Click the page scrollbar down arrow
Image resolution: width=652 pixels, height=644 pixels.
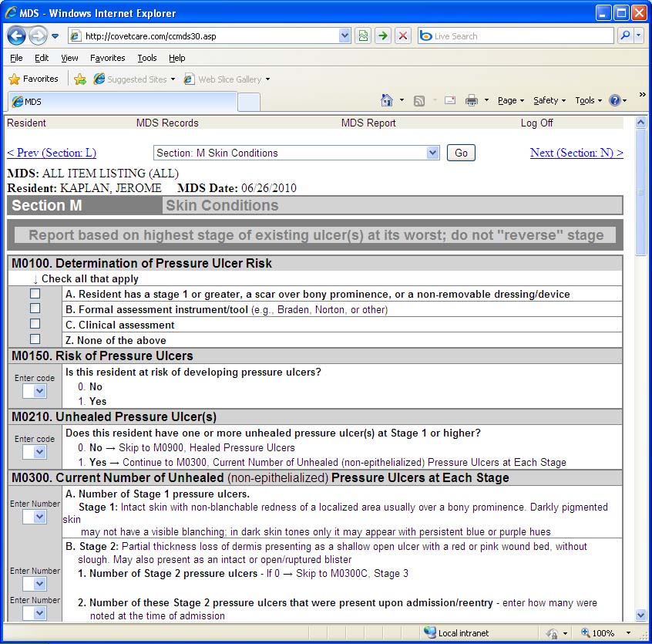coord(640,615)
